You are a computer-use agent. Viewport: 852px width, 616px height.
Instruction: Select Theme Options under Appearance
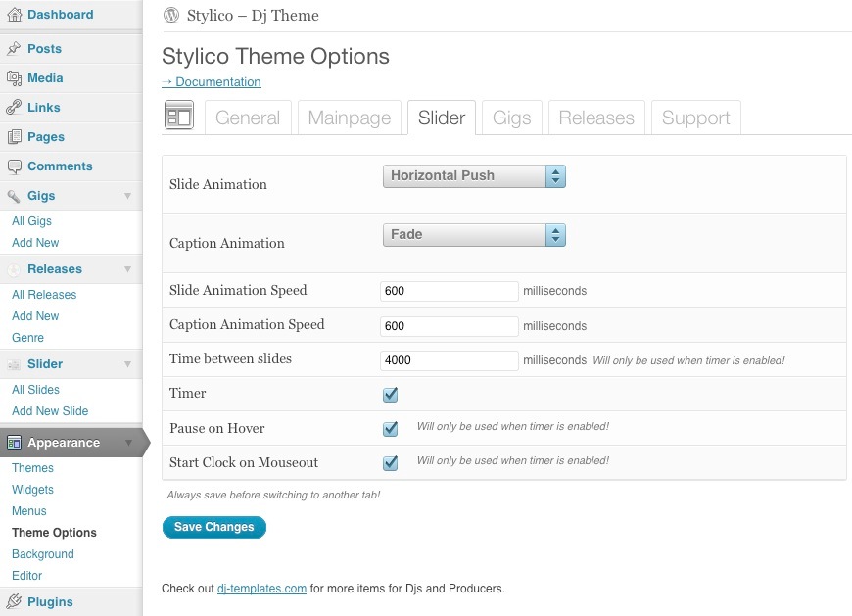[x=54, y=533]
